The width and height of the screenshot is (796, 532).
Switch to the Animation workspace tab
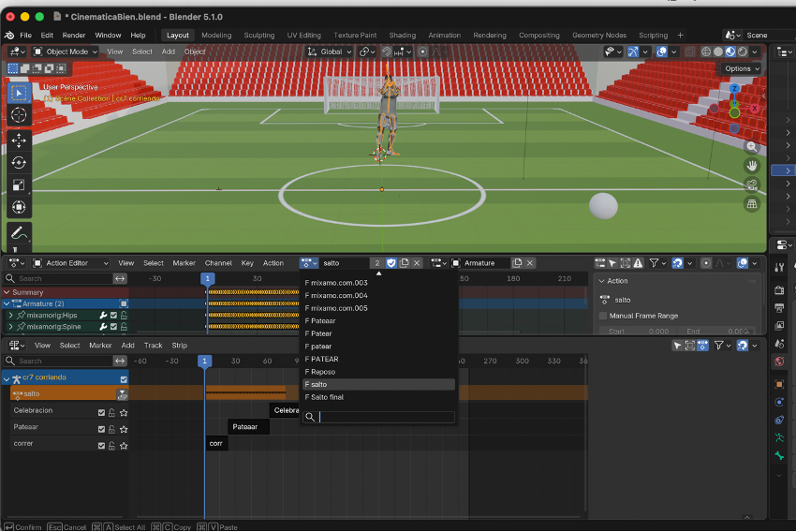tap(444, 36)
